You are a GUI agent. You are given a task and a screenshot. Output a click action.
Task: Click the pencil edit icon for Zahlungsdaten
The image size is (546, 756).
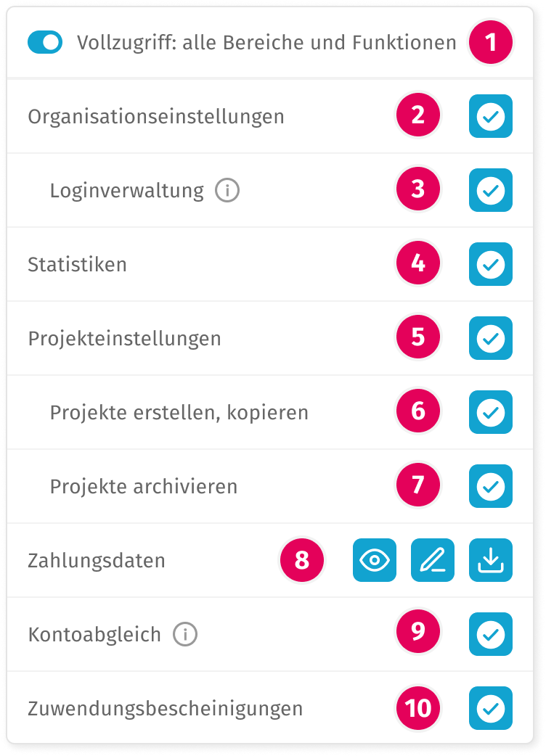click(x=433, y=560)
